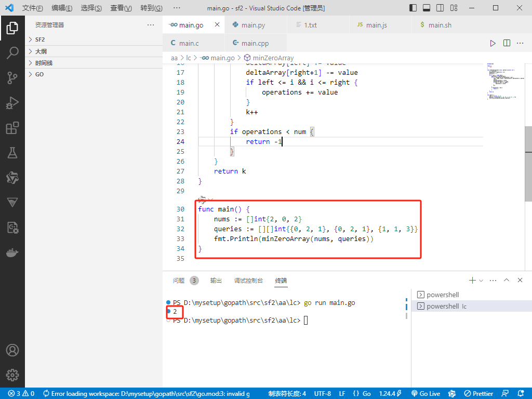Open the Docker view in activity bar

(x=12, y=253)
